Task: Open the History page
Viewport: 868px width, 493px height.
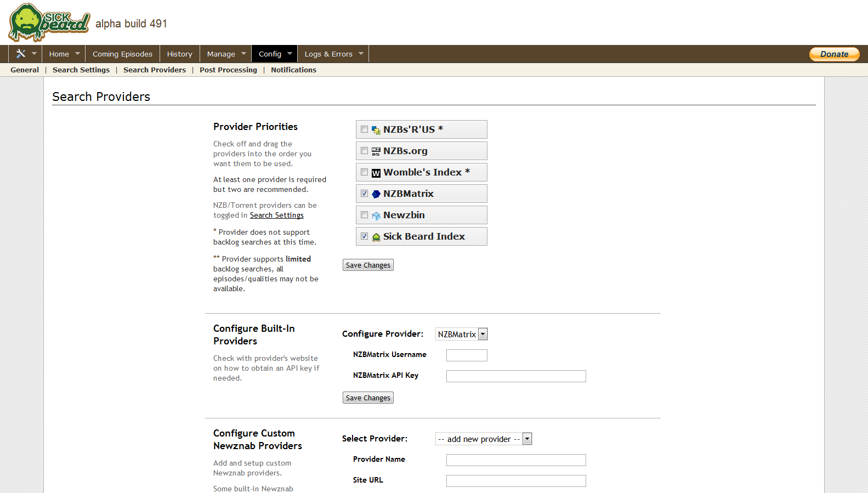Action: [180, 54]
